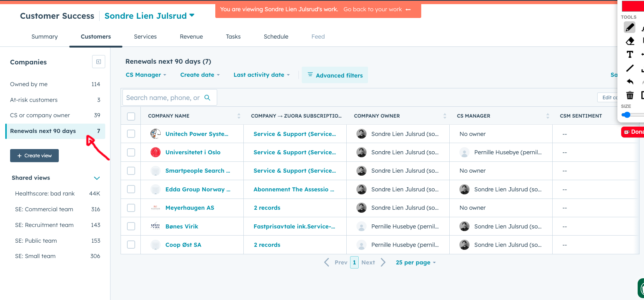Click the search name or phone field
The height and width of the screenshot is (300, 644).
click(x=163, y=98)
